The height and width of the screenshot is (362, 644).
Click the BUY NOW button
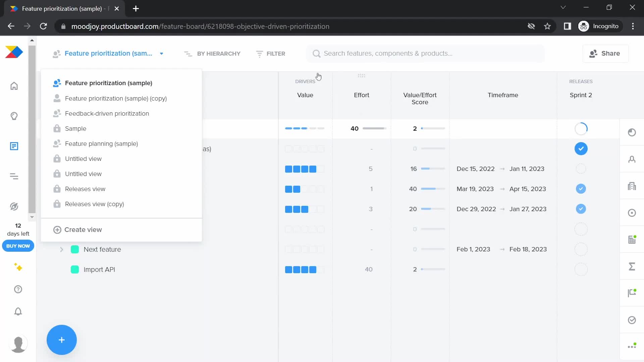(18, 246)
